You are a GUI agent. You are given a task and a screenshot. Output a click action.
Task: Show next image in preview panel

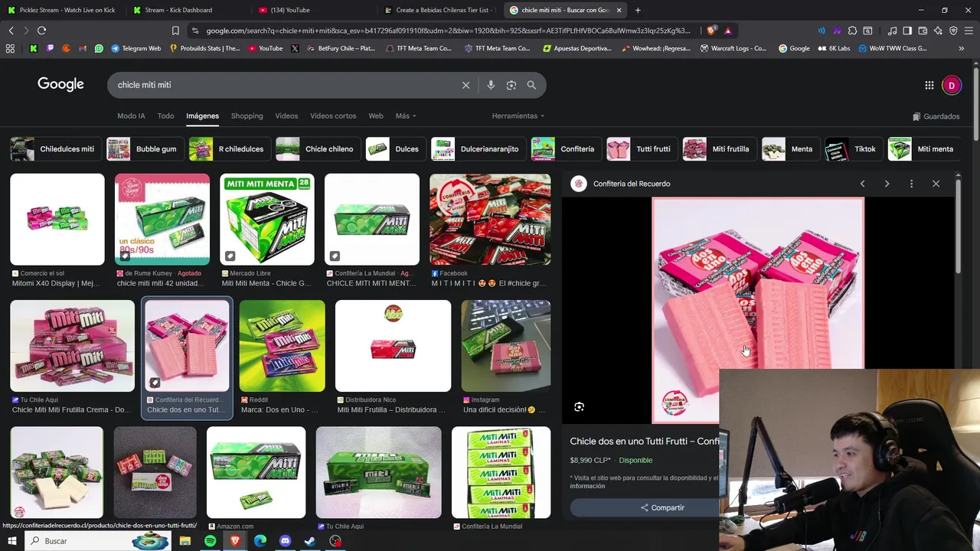[x=887, y=184]
